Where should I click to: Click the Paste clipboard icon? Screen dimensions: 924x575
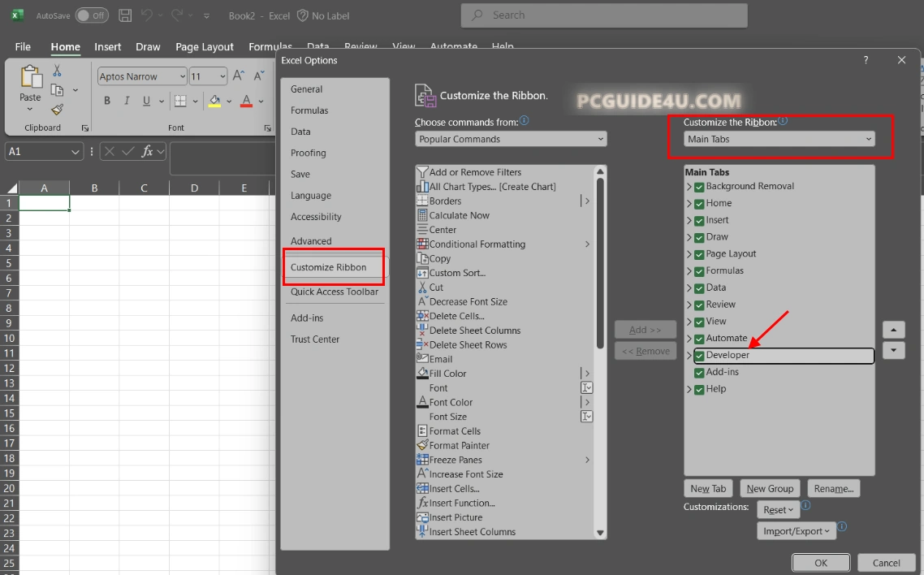(31, 77)
